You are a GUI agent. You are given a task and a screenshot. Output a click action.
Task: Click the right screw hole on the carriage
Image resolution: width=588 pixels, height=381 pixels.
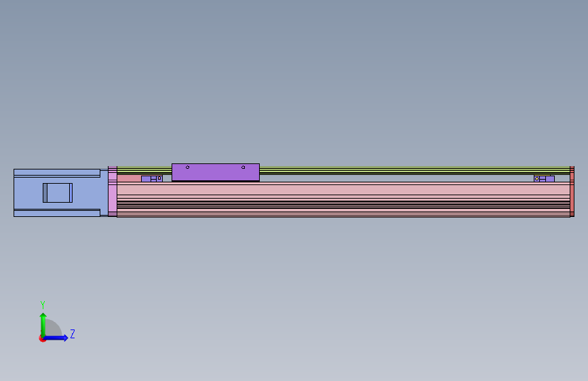pyautogui.click(x=243, y=167)
